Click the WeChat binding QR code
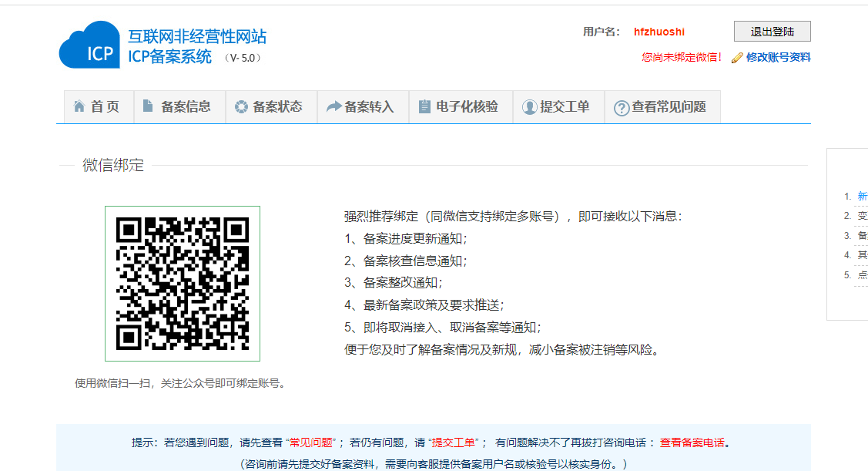This screenshot has width=868, height=471. [183, 284]
